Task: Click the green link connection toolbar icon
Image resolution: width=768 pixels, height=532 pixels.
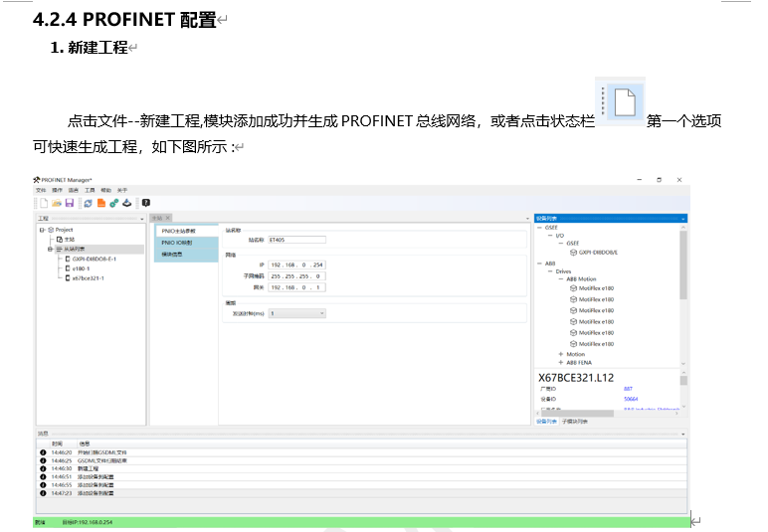Action: (114, 203)
